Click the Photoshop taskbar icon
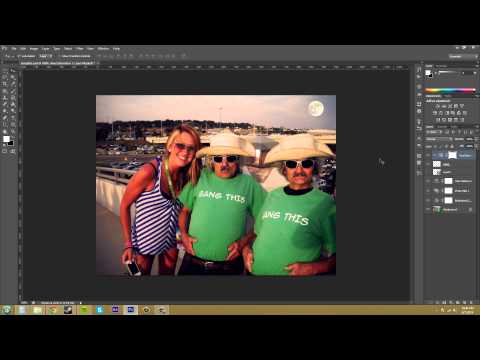Viewport: 480px width, 360px height. click(131, 310)
